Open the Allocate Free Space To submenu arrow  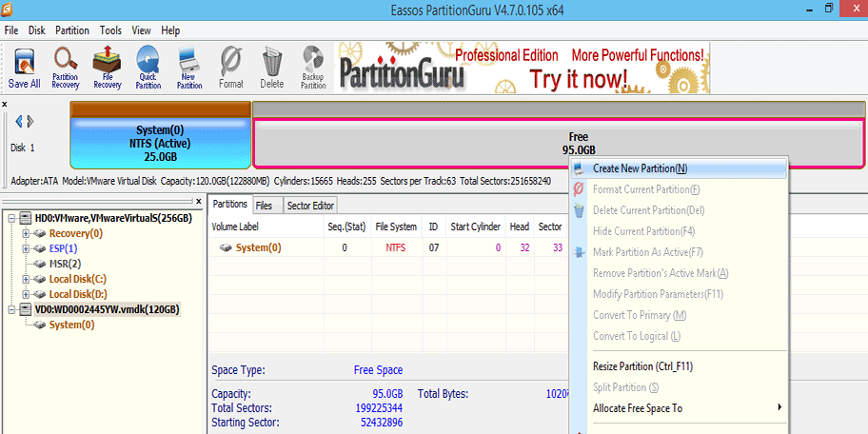779,407
